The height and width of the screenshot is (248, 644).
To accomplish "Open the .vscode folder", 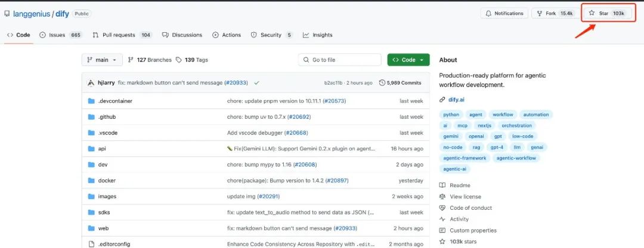I will coord(108,133).
